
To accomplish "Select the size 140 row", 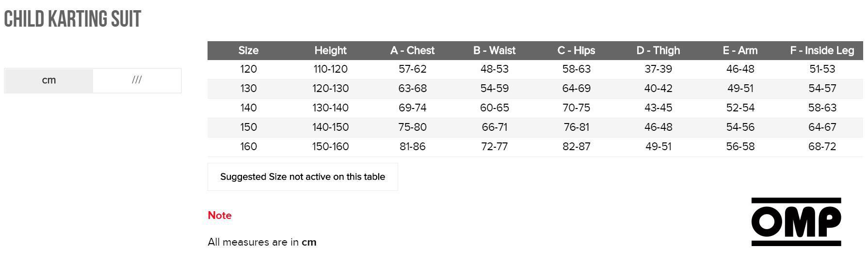I will [535, 108].
